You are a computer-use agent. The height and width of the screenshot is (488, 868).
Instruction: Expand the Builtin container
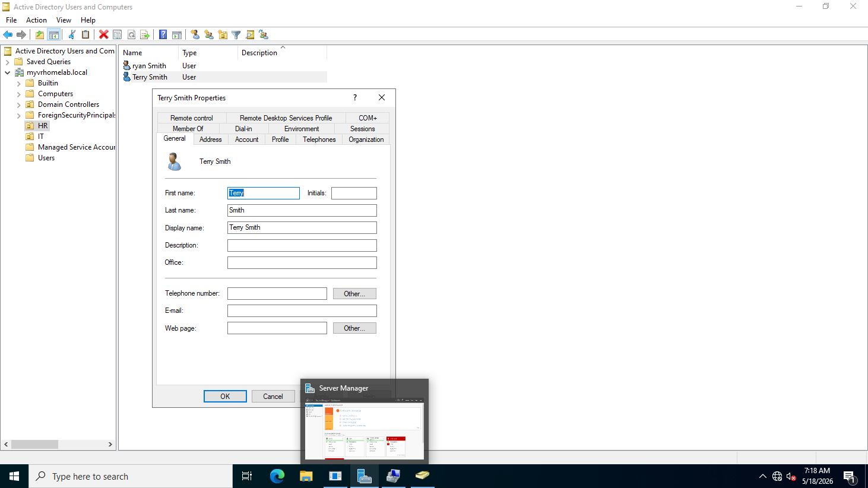(18, 84)
